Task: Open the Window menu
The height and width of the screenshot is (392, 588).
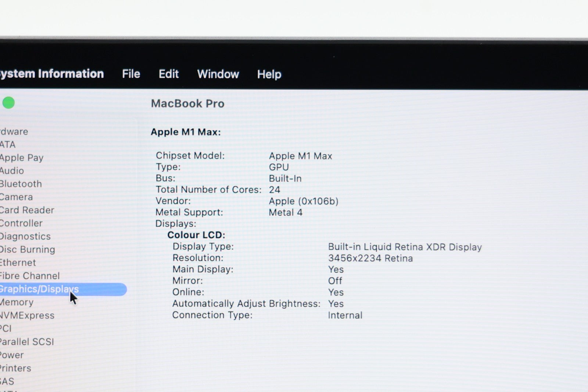Action: [218, 74]
